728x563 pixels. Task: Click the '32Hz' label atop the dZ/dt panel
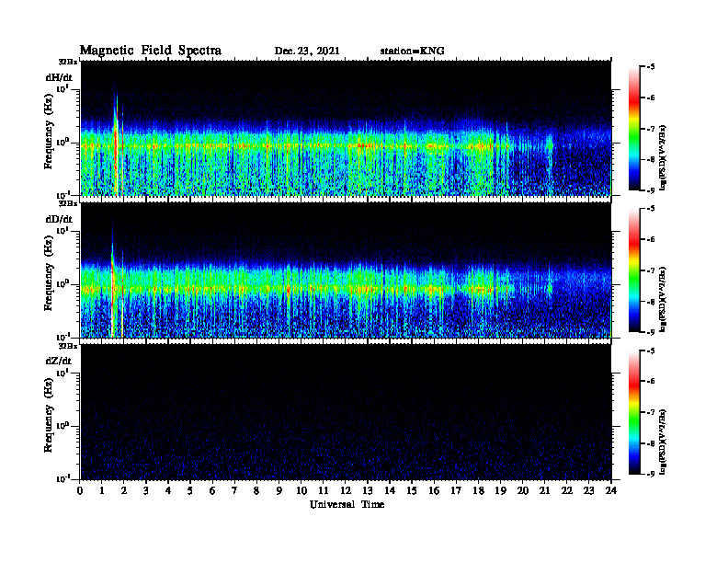point(68,346)
